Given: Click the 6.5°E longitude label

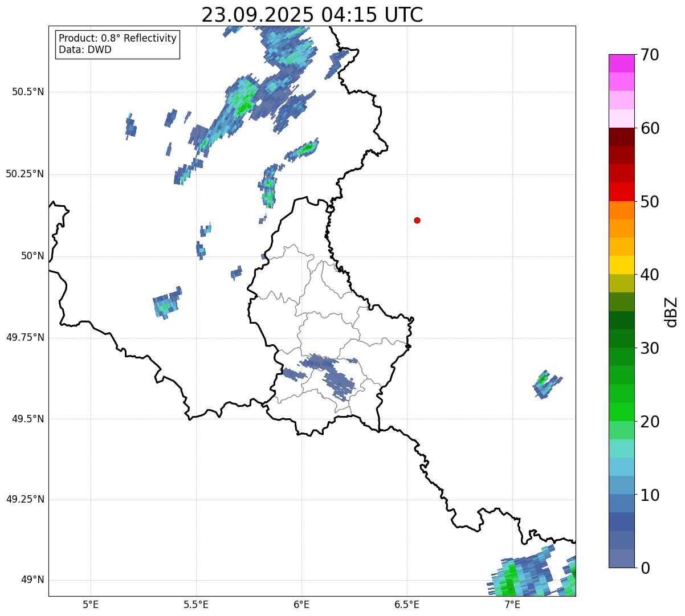Looking at the screenshot, I should click(x=407, y=604).
